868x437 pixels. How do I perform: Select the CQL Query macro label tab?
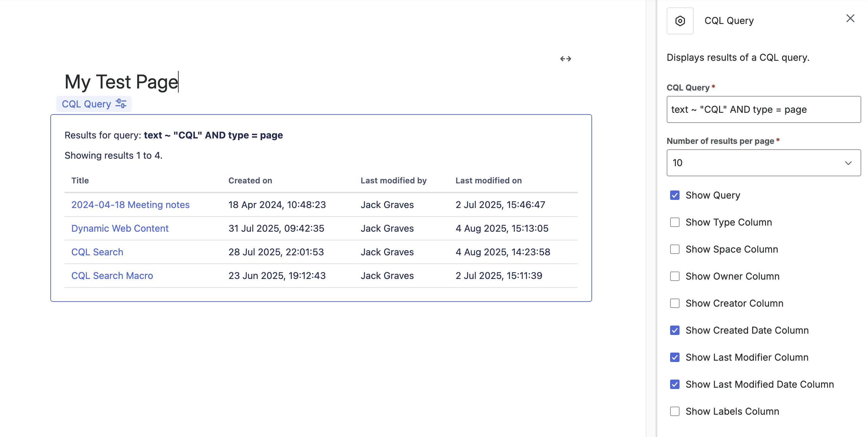tap(86, 104)
